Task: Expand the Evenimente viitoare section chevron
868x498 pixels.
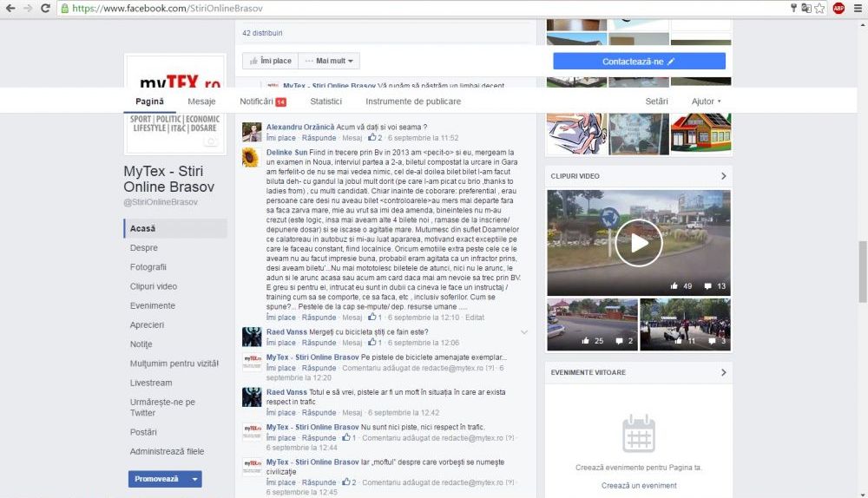Action: click(x=723, y=372)
